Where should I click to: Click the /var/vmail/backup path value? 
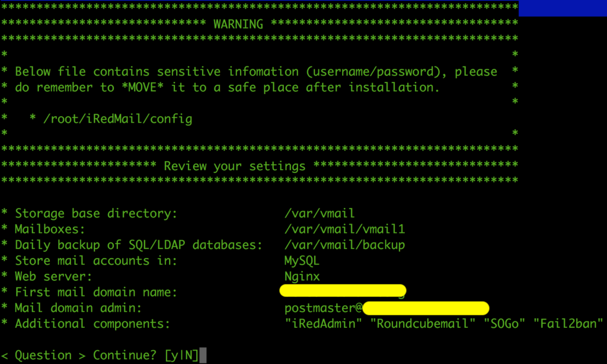[x=344, y=245]
